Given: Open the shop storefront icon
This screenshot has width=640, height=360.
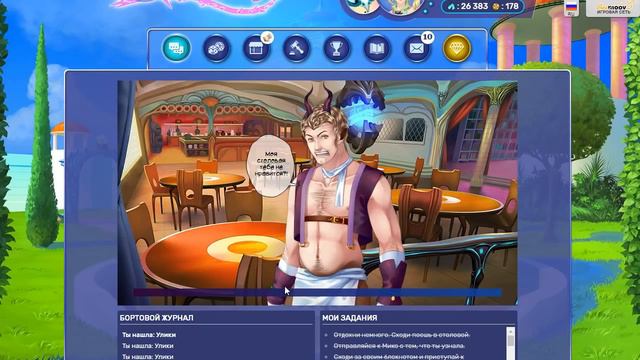Looking at the screenshot, I should (x=256, y=49).
